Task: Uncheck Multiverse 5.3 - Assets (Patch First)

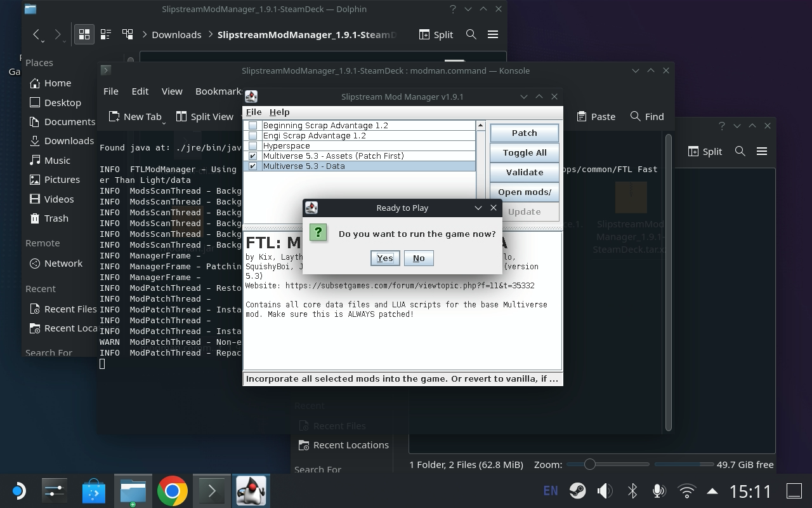Action: point(253,156)
